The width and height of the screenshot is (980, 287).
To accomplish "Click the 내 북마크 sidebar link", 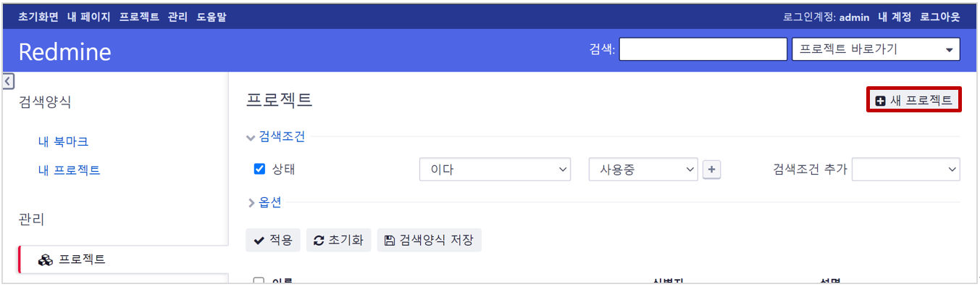I will click(x=63, y=142).
